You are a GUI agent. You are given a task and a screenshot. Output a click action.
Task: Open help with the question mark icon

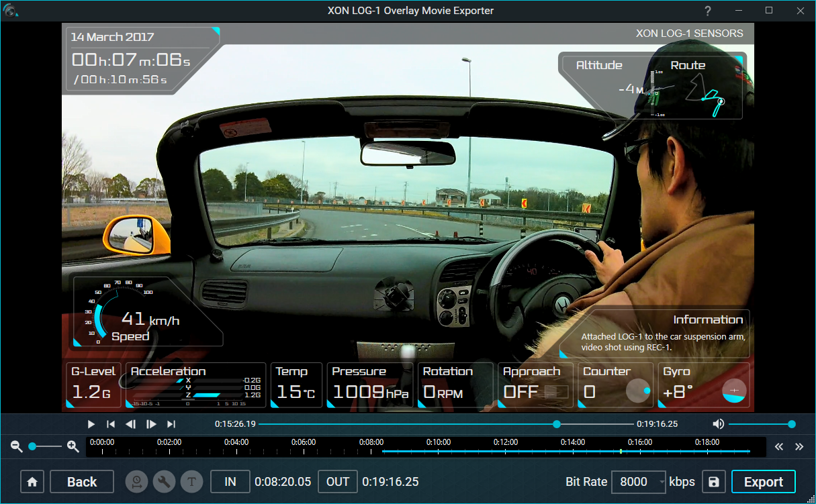point(708,11)
